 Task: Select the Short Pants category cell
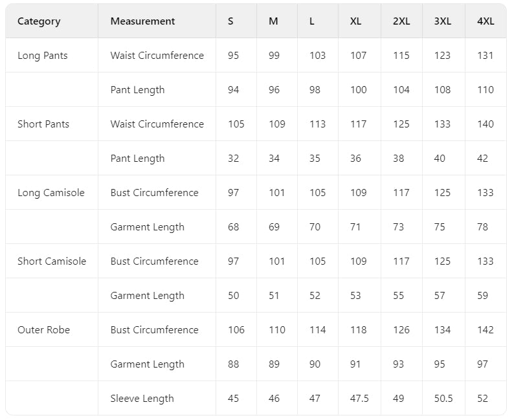[x=43, y=124]
